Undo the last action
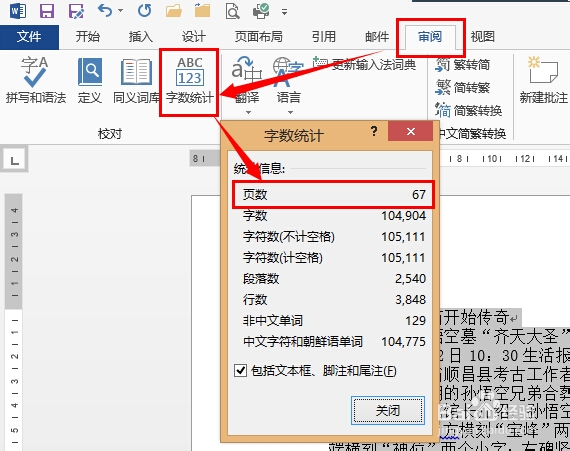The width and height of the screenshot is (570, 451). click(x=105, y=11)
